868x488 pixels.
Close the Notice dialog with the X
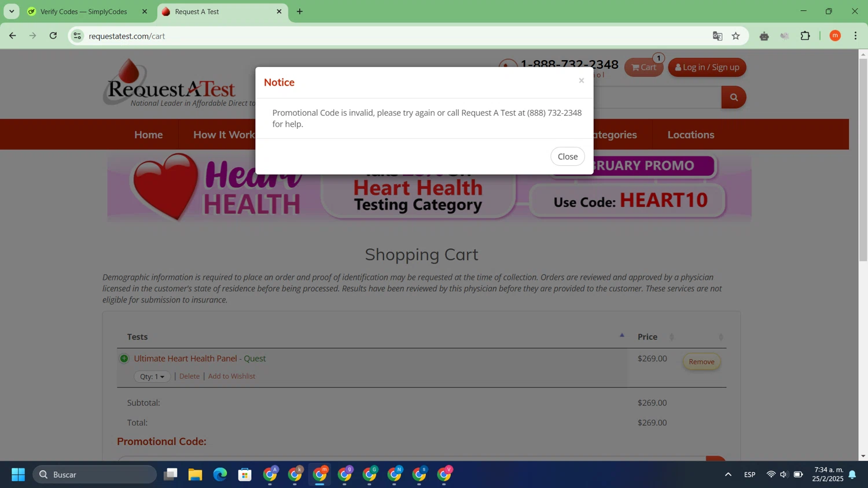(582, 81)
